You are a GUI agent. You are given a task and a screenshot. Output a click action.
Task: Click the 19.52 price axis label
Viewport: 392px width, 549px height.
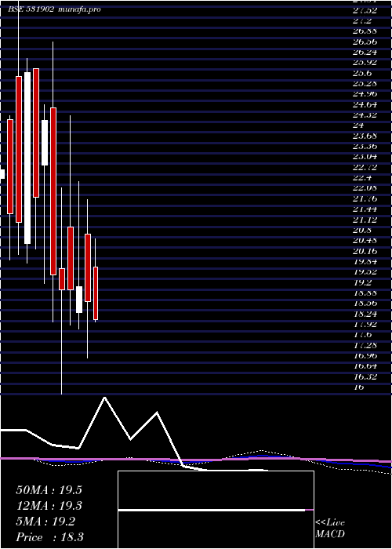pyautogui.click(x=365, y=272)
